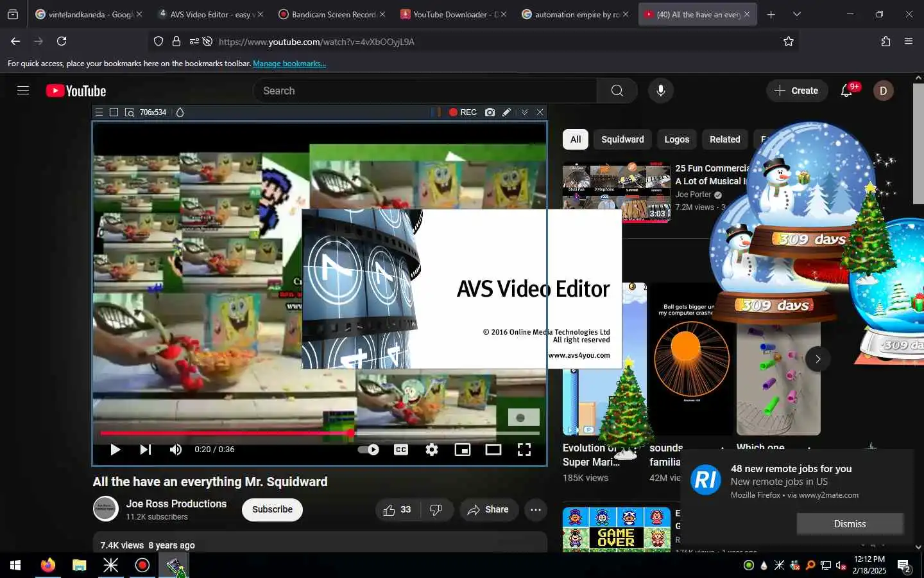This screenshot has width=924, height=578.
Task: Show next Shorts with right arrow
Action: tap(817, 359)
